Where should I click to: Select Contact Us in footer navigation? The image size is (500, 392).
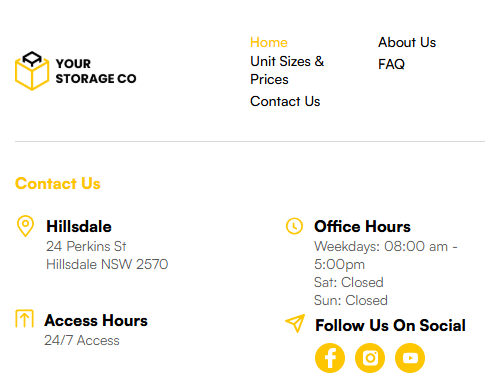[285, 101]
